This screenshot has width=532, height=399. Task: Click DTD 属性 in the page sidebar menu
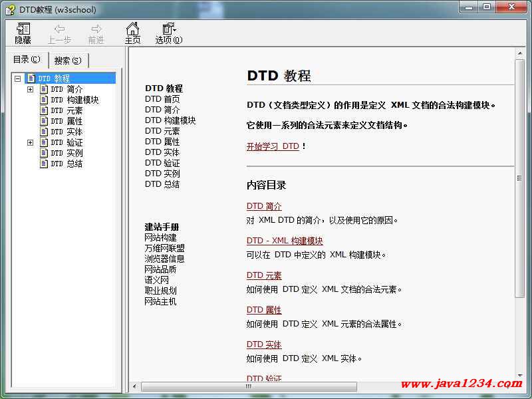tap(162, 142)
